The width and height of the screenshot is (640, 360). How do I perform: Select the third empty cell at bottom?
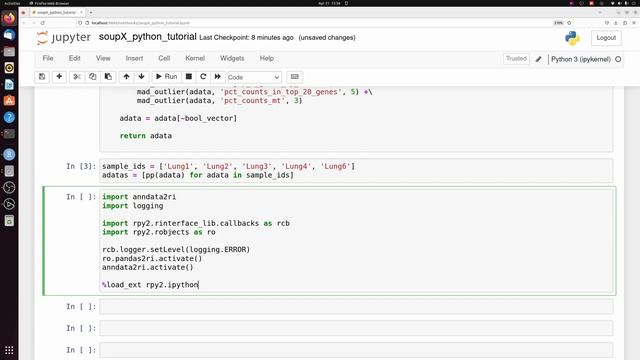click(x=356, y=350)
